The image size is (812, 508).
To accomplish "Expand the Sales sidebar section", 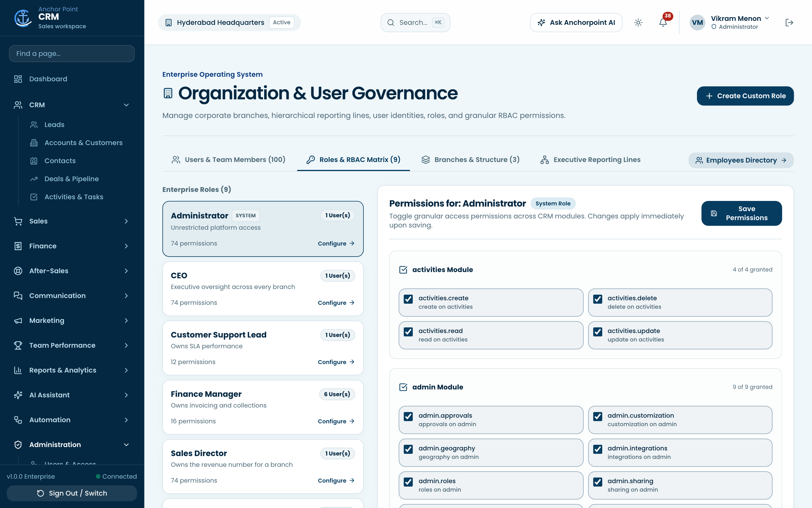I will click(x=72, y=222).
